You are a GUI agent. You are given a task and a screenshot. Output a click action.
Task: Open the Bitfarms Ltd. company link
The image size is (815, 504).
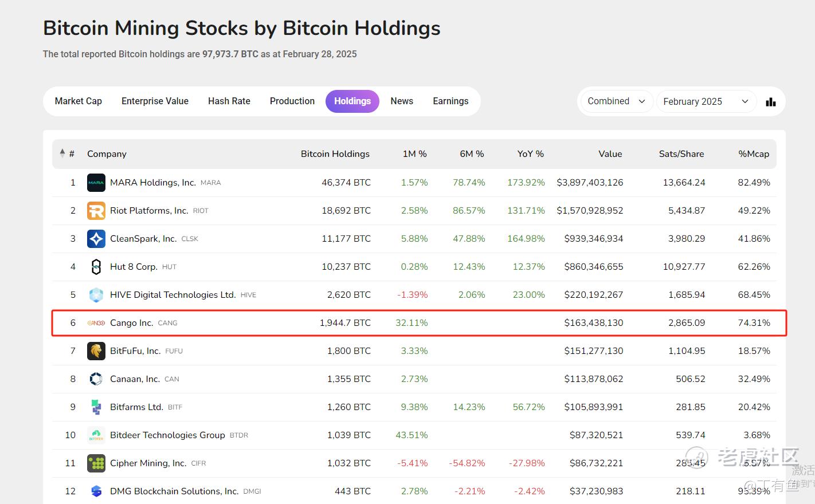136,407
